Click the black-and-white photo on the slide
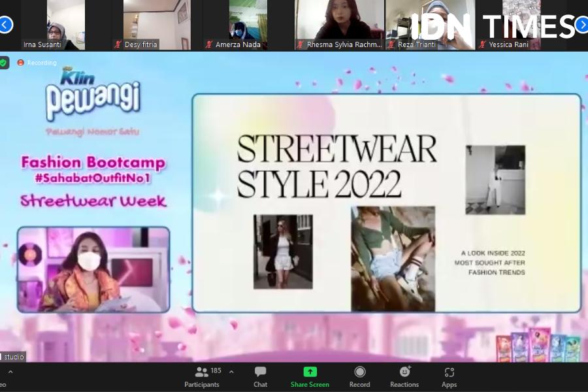The width and height of the screenshot is (588, 392). 495,180
